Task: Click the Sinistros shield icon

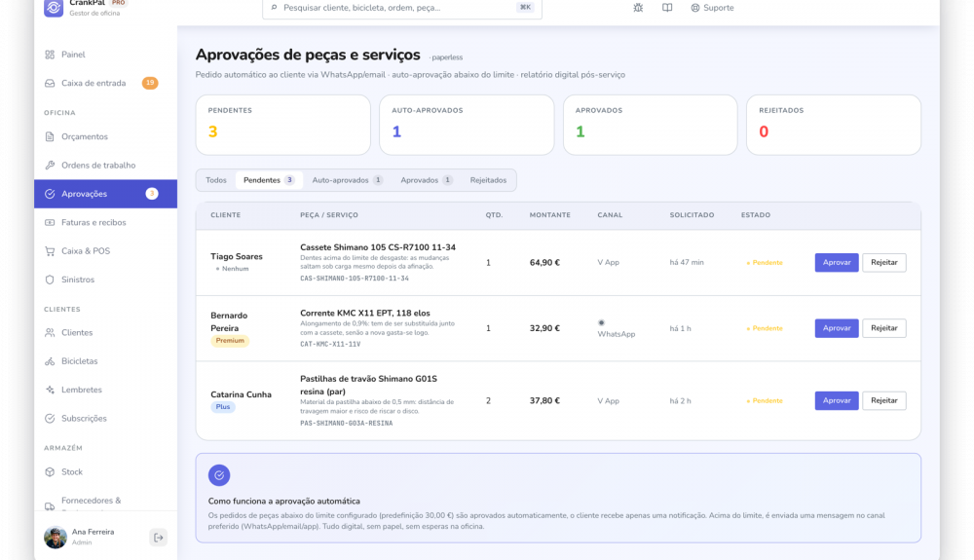Action: (x=50, y=280)
